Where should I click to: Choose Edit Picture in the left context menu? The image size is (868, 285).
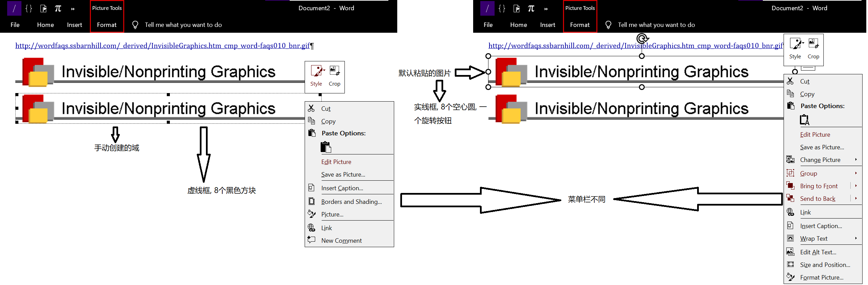click(350, 162)
